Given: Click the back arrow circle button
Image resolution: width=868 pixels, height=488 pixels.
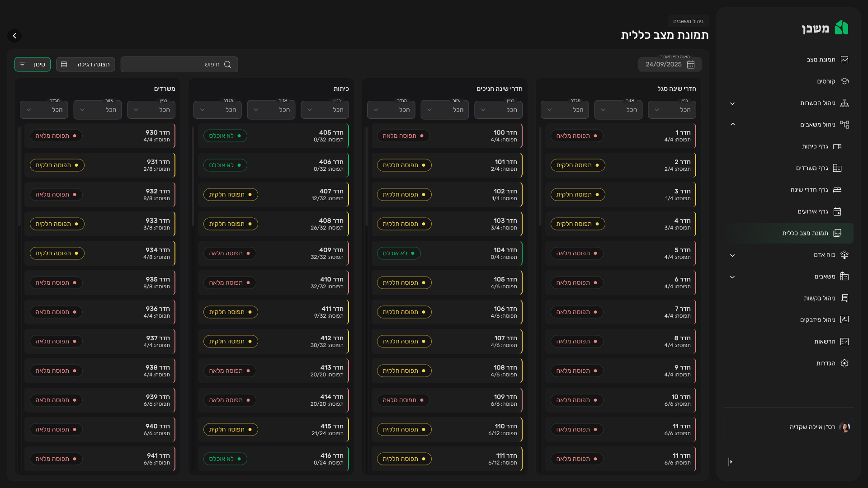Looking at the screenshot, I should tap(14, 36).
